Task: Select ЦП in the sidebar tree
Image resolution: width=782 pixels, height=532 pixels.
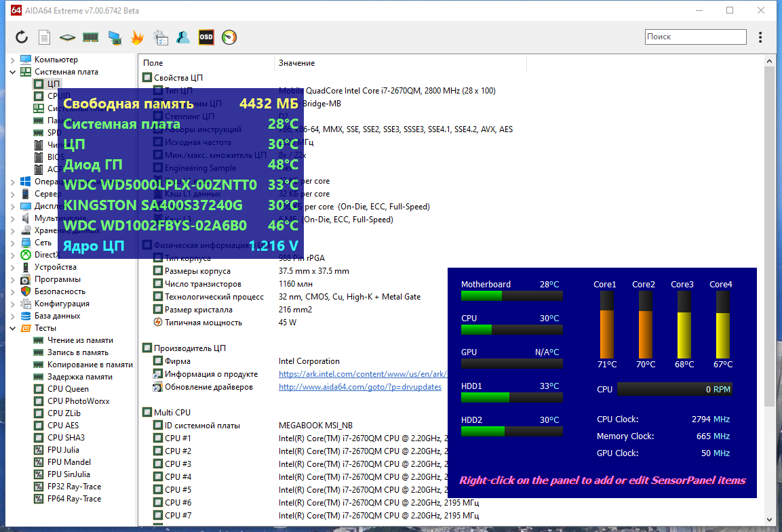Action: click(x=53, y=83)
